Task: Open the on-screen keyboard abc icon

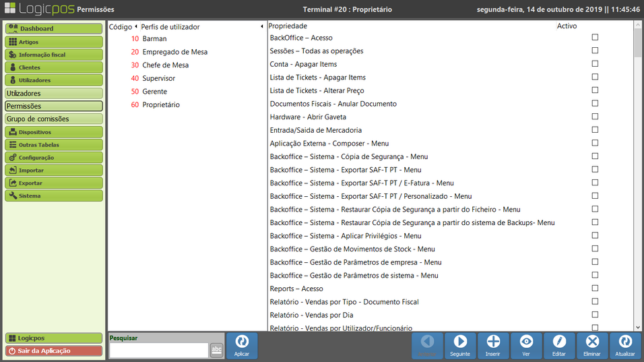Action: [216, 349]
